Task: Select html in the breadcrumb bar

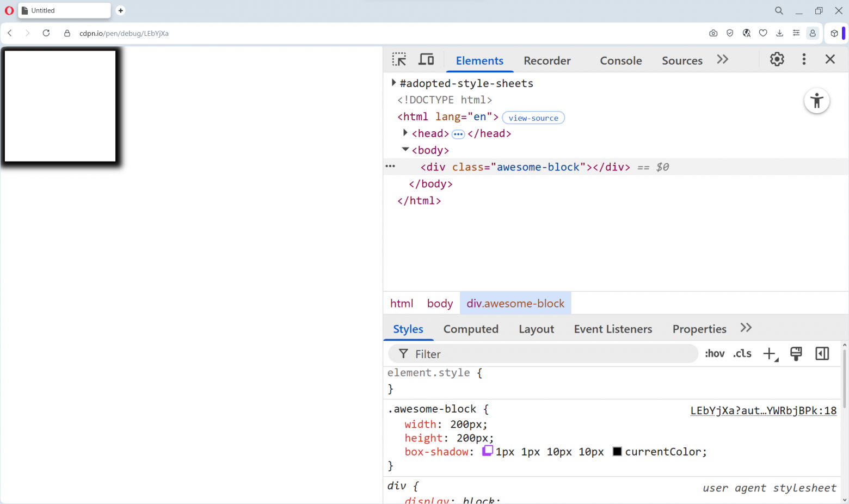Action: [402, 303]
